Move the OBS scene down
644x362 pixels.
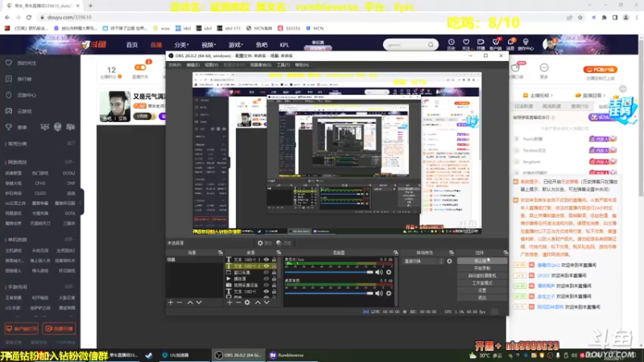point(199,302)
